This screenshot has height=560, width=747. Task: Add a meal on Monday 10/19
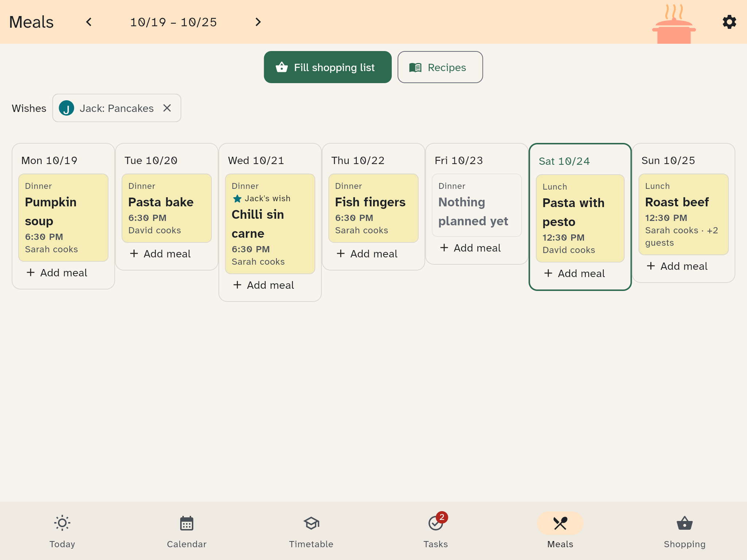(x=57, y=273)
